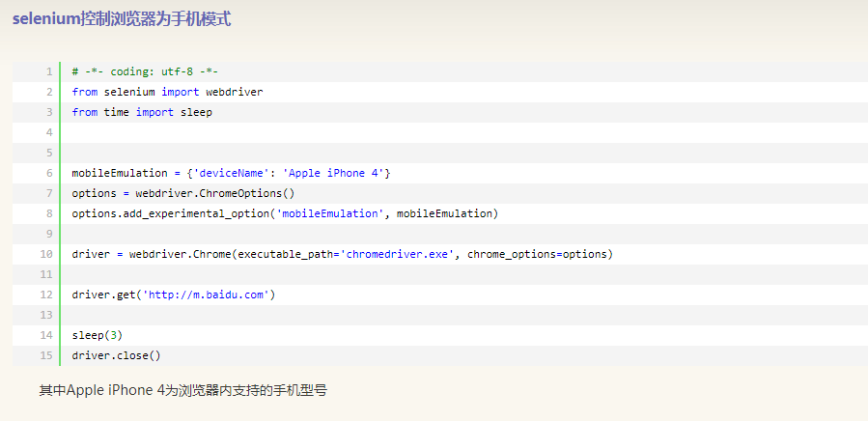Click the note text below the code block
The height and width of the screenshot is (421, 868).
[183, 390]
